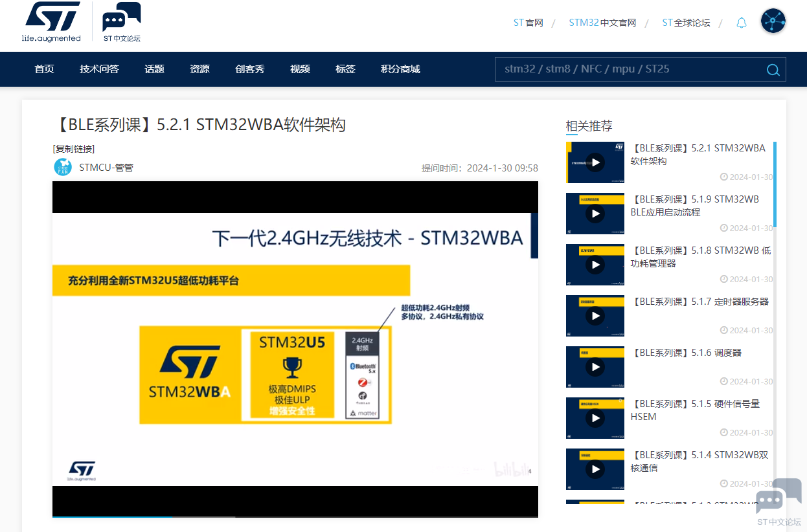The image size is (807, 532).
Task: Click the STMCU-管管 author avatar
Action: 63,167
